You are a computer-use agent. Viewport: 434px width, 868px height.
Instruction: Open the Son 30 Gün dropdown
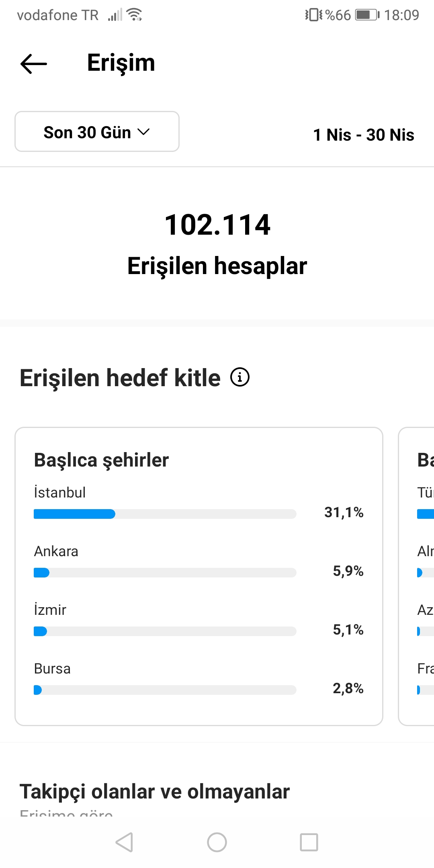tap(97, 131)
